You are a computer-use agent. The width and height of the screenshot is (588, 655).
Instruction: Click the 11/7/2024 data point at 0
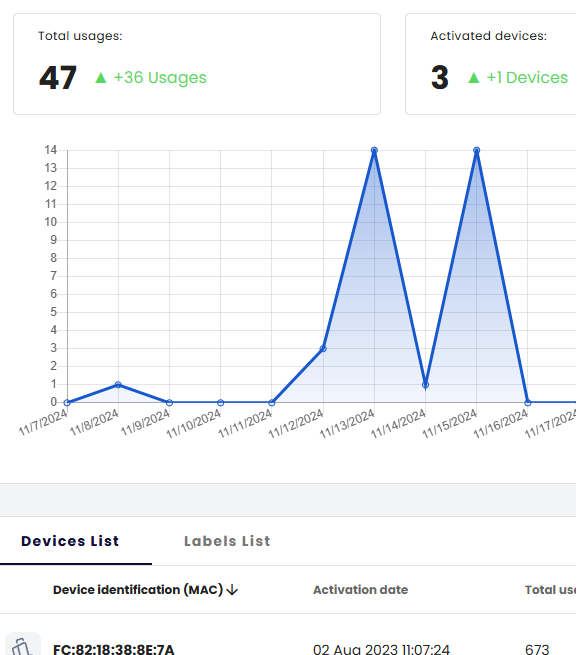pos(67,403)
